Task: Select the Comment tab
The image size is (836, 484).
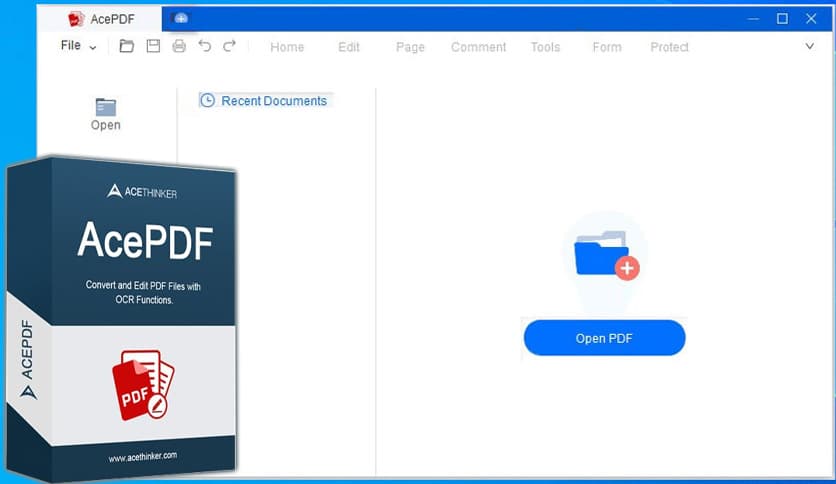Action: 478,47
